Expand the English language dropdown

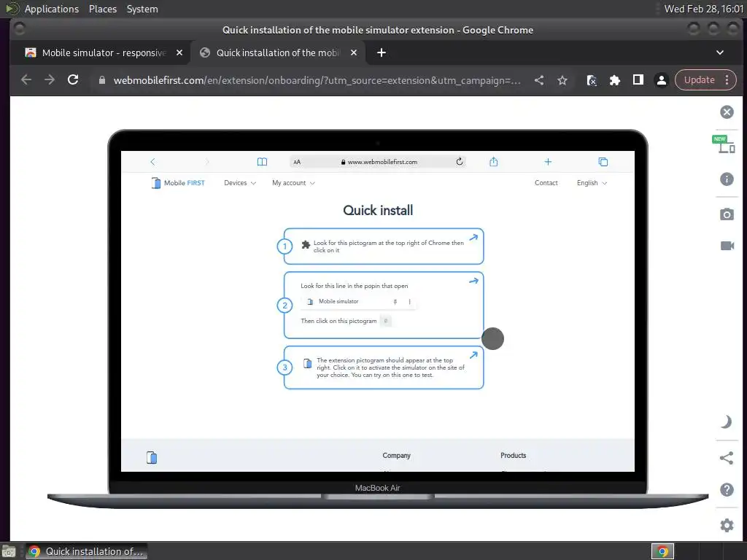point(592,183)
